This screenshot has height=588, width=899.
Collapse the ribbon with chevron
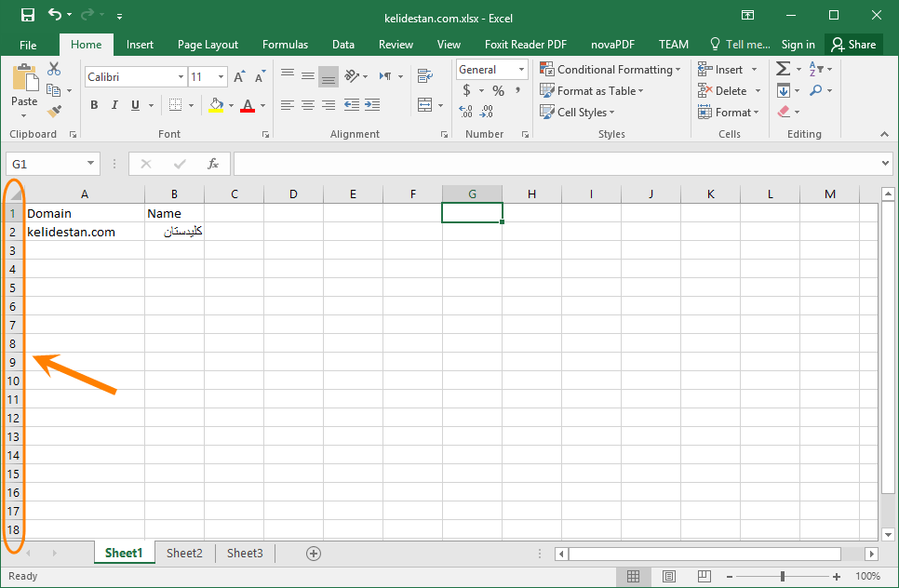coord(884,134)
